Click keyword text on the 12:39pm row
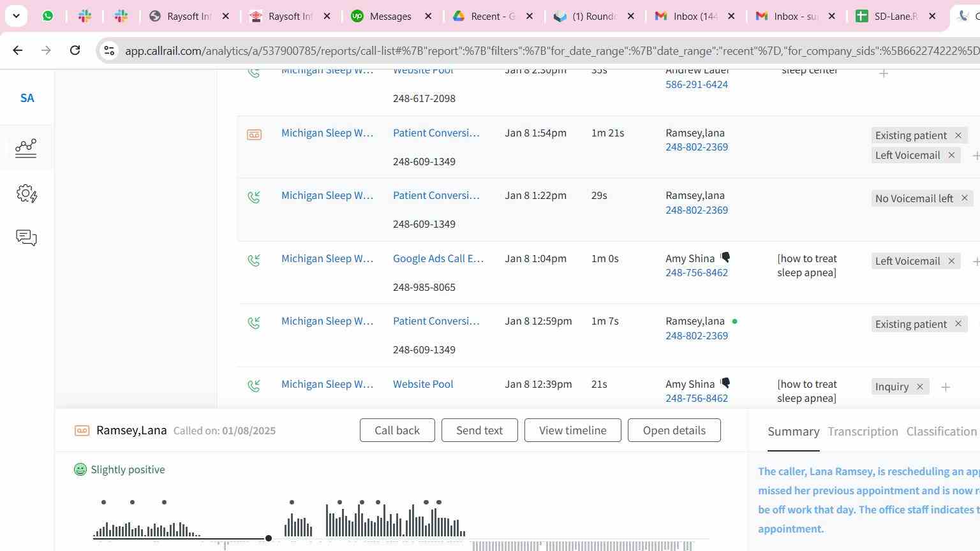 coord(807,391)
